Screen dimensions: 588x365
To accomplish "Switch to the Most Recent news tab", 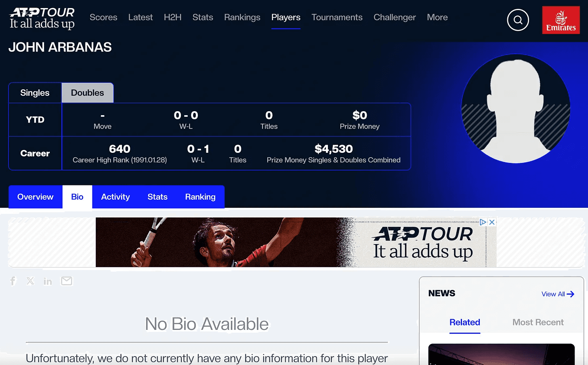I will pyautogui.click(x=538, y=322).
